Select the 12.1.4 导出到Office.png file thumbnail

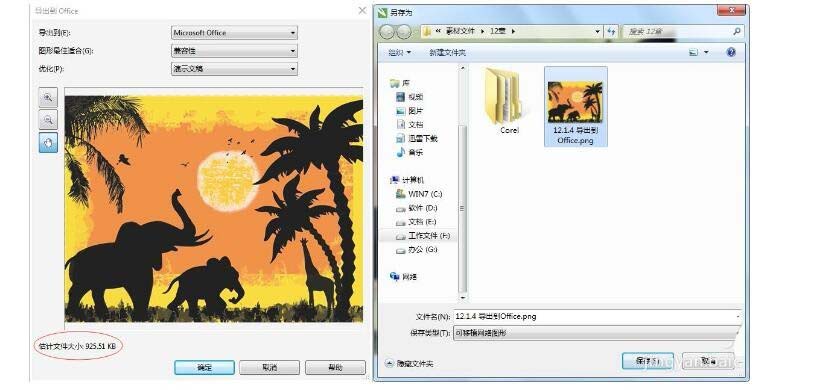point(575,107)
